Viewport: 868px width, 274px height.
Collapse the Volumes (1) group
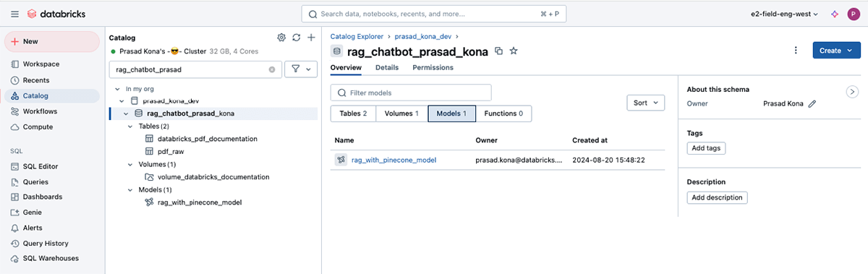coord(130,164)
